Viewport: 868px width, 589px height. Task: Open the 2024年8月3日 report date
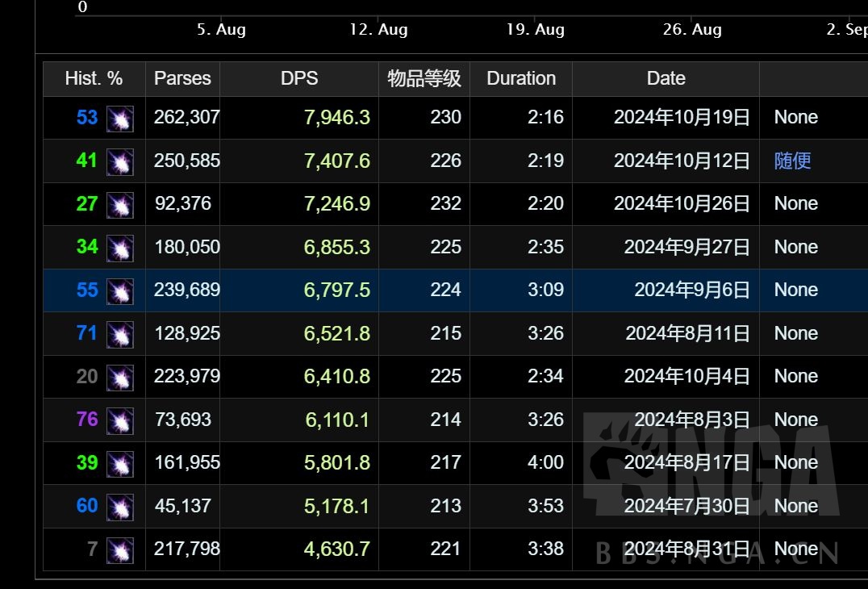[691, 420]
